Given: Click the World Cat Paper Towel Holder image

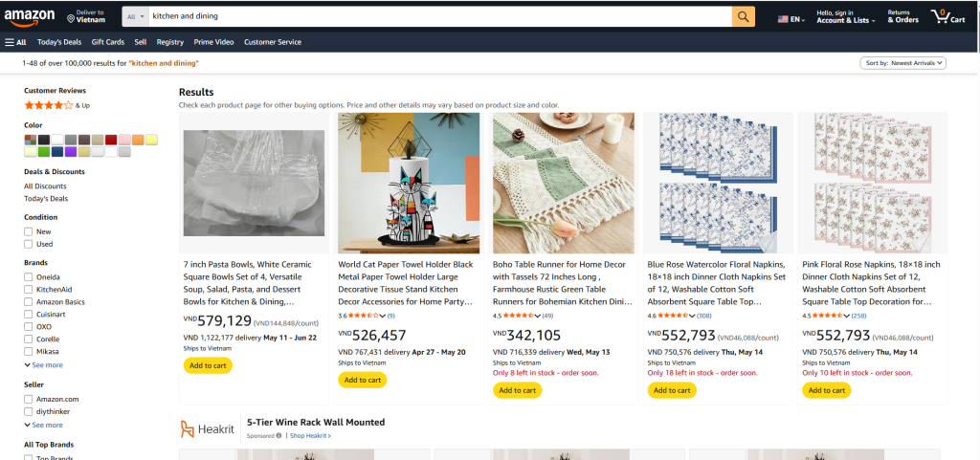Looking at the screenshot, I should (x=409, y=183).
